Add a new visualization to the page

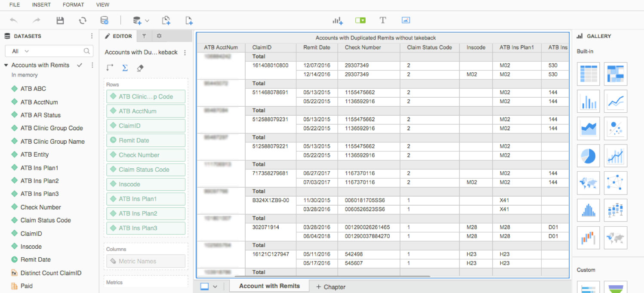(x=338, y=20)
